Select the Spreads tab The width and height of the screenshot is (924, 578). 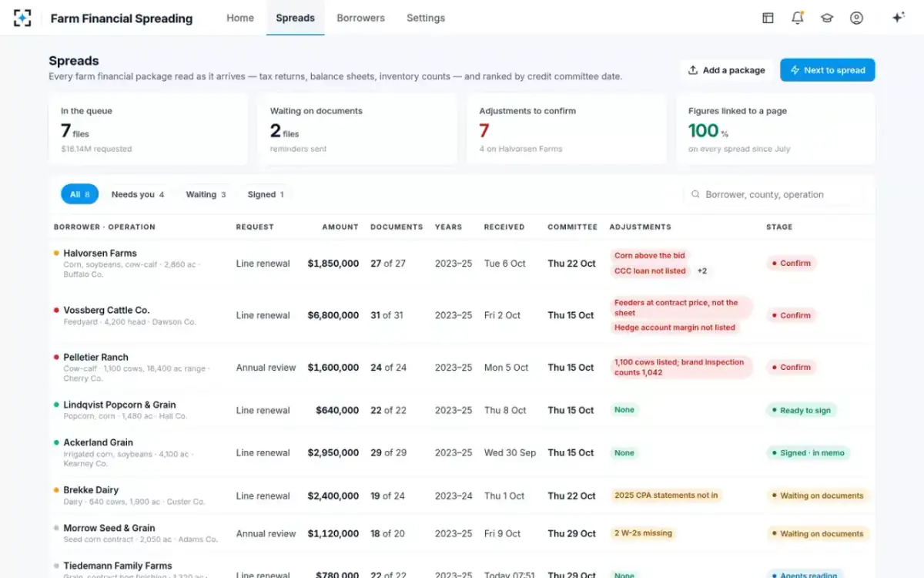[295, 18]
